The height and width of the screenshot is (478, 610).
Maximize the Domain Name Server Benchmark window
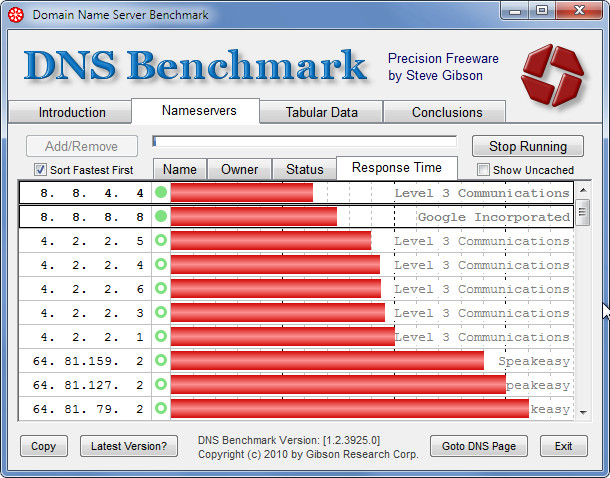pos(542,11)
